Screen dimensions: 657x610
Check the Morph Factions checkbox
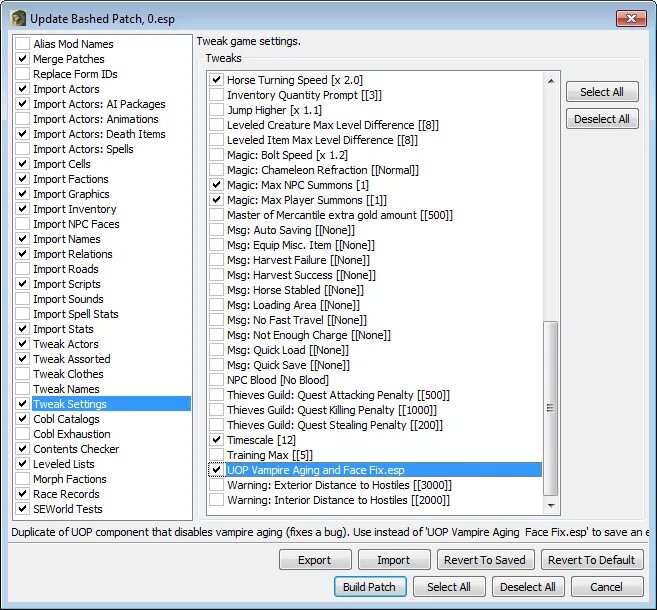click(x=23, y=479)
